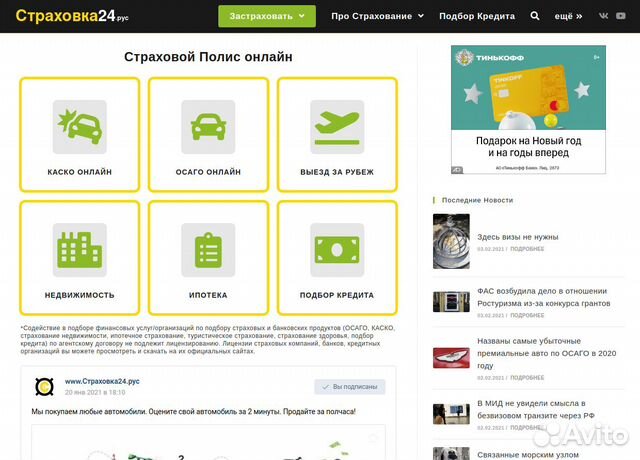Select the ОСАГО онлайн car icon

208,126
